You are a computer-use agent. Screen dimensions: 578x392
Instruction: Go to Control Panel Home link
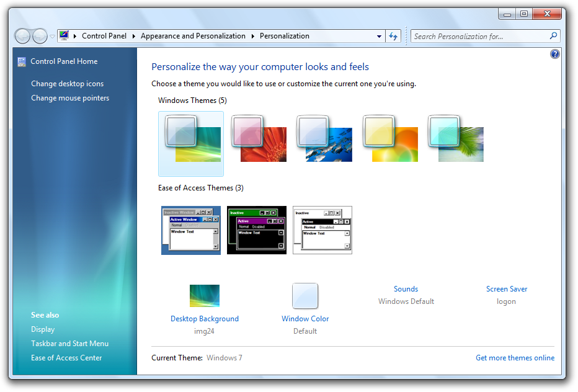(64, 61)
